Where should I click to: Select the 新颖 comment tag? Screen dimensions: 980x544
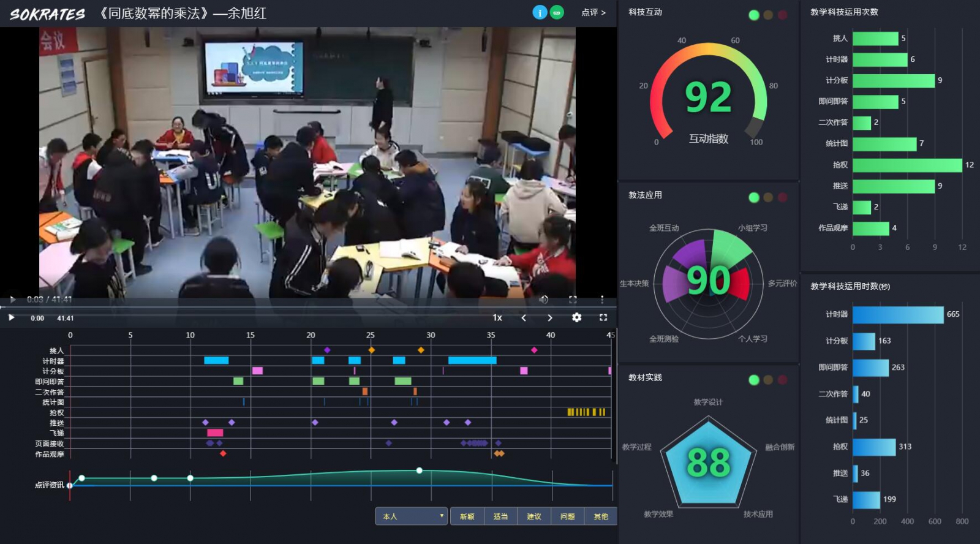(x=467, y=516)
